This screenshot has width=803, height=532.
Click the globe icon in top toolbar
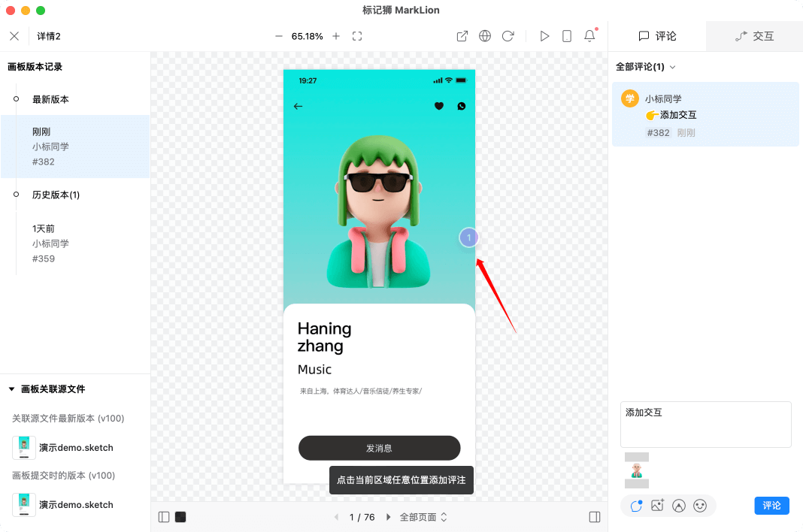[484, 35]
